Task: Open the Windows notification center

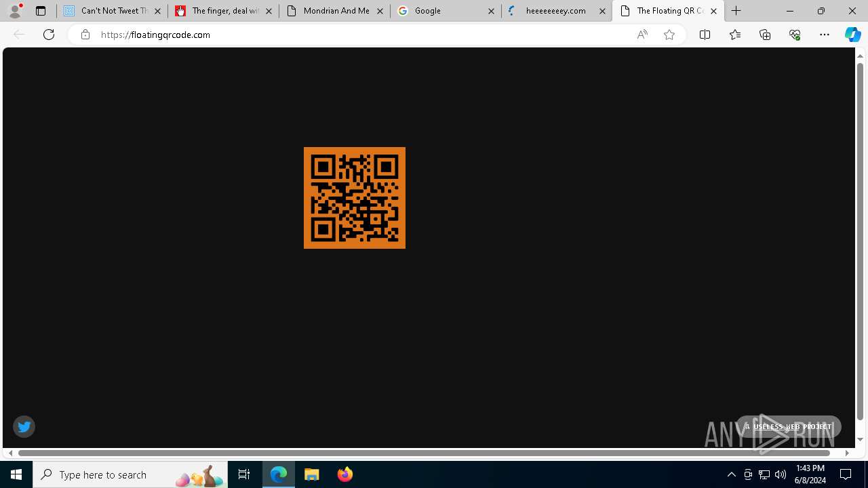Action: [846, 474]
